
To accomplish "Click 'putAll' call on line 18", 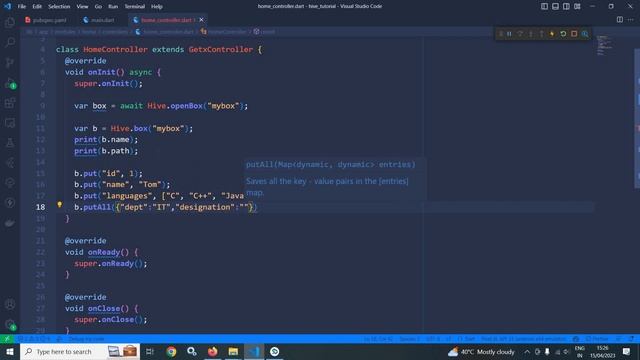I will click(x=97, y=207).
